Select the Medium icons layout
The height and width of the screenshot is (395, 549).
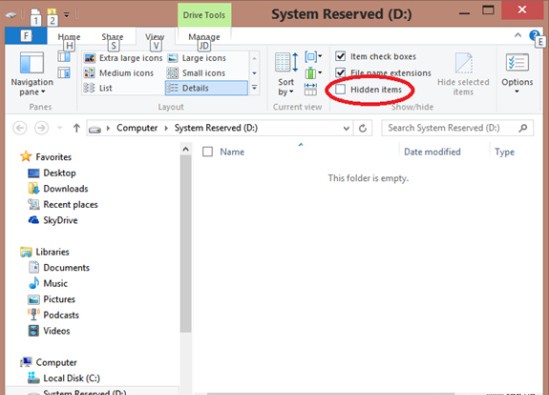point(119,73)
